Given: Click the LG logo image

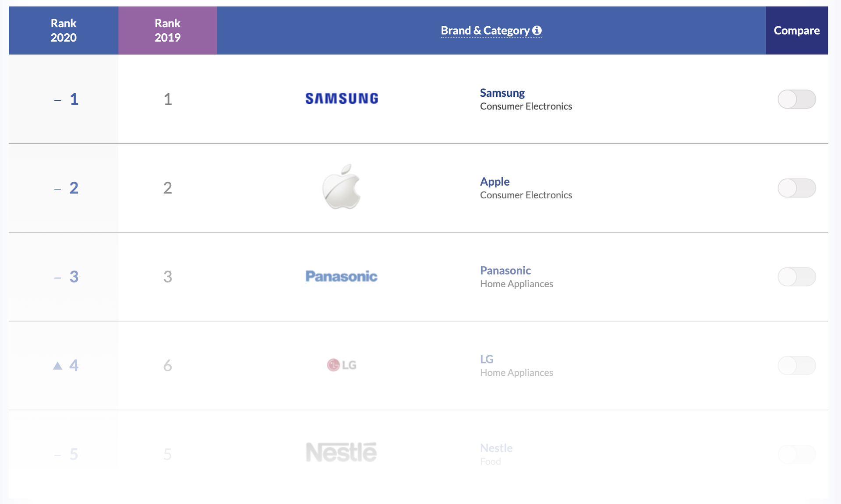Looking at the screenshot, I should pos(342,365).
